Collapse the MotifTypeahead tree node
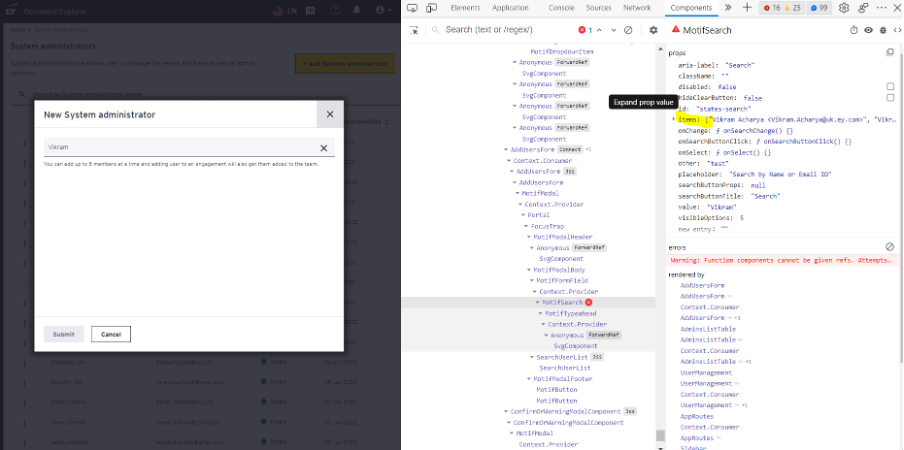 click(541, 313)
